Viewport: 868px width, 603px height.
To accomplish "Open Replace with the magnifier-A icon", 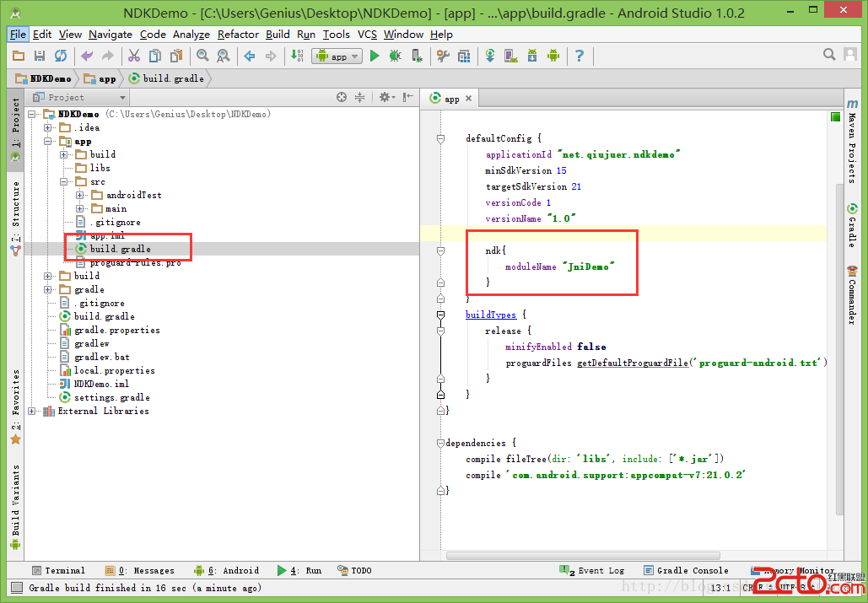I will pos(223,56).
